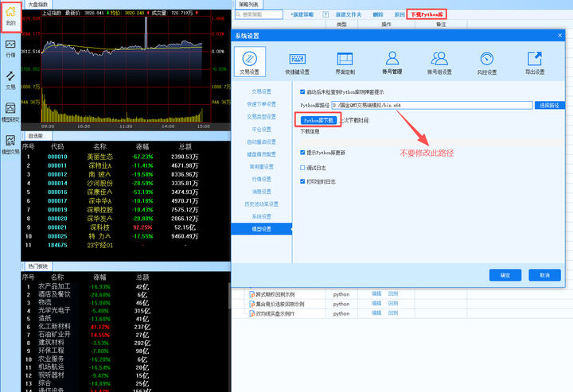Select 导出设置 export icon
Viewport: 573px width, 392px height.
pyautogui.click(x=535, y=63)
